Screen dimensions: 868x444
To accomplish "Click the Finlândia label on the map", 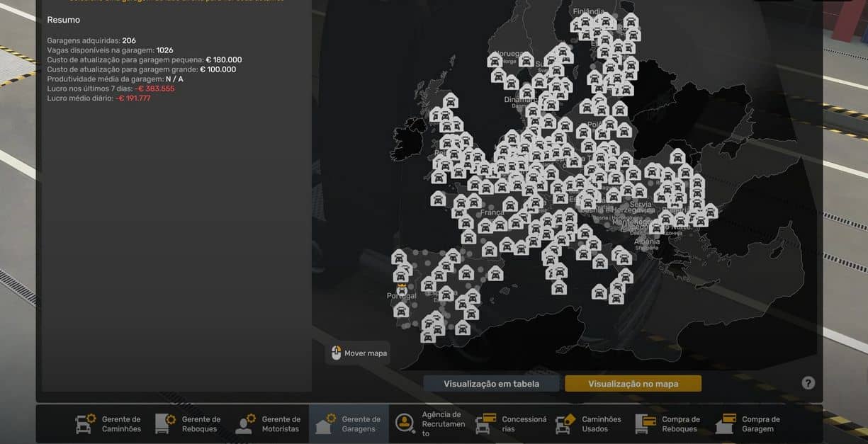I will (590, 12).
